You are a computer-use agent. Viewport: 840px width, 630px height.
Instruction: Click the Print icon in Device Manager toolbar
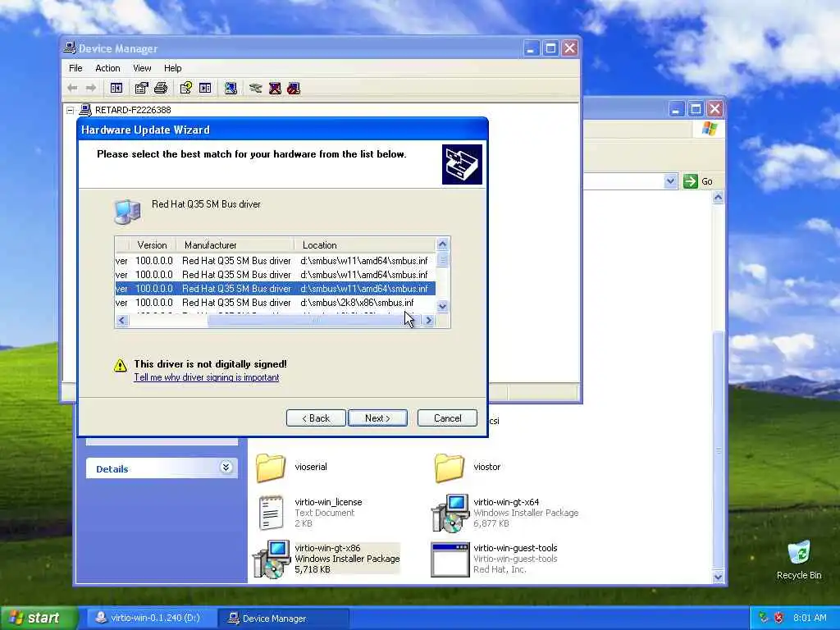point(161,88)
